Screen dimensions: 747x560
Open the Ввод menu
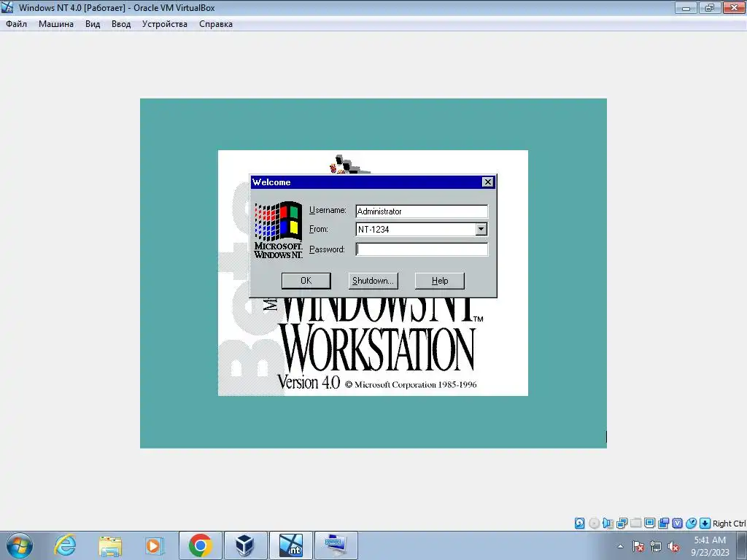[121, 24]
